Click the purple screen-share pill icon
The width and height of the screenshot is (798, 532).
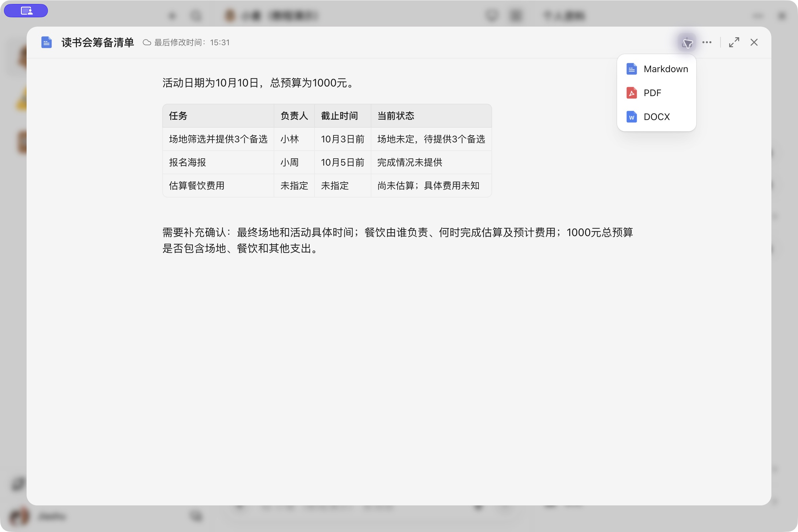tap(26, 11)
